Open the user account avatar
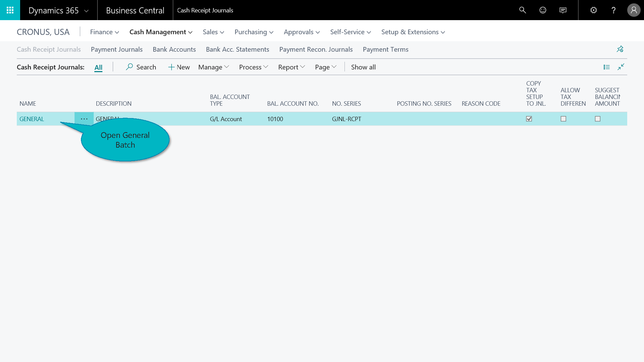The width and height of the screenshot is (644, 362). (634, 10)
